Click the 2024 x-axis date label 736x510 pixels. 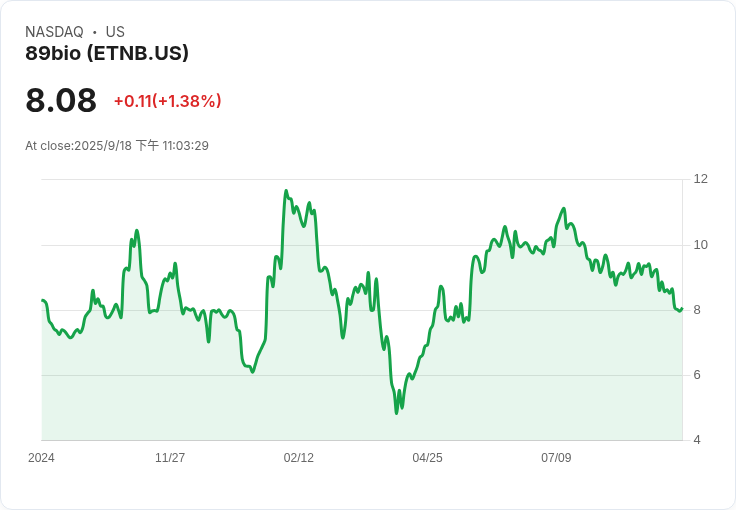41,458
